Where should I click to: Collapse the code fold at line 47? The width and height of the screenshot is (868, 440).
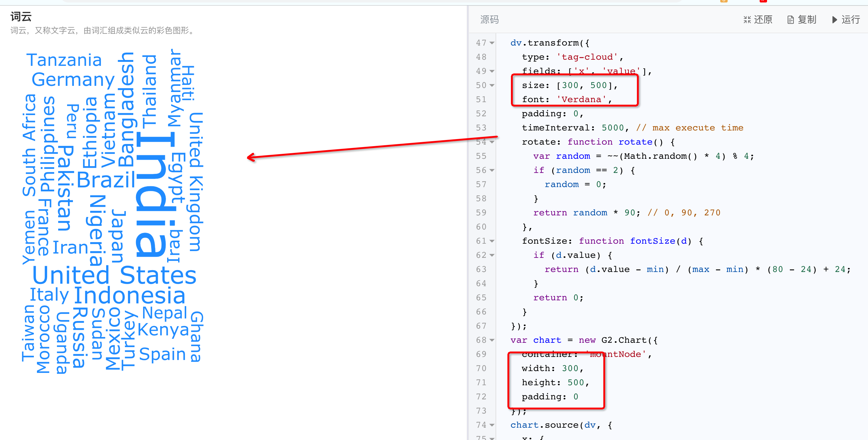[x=492, y=43]
